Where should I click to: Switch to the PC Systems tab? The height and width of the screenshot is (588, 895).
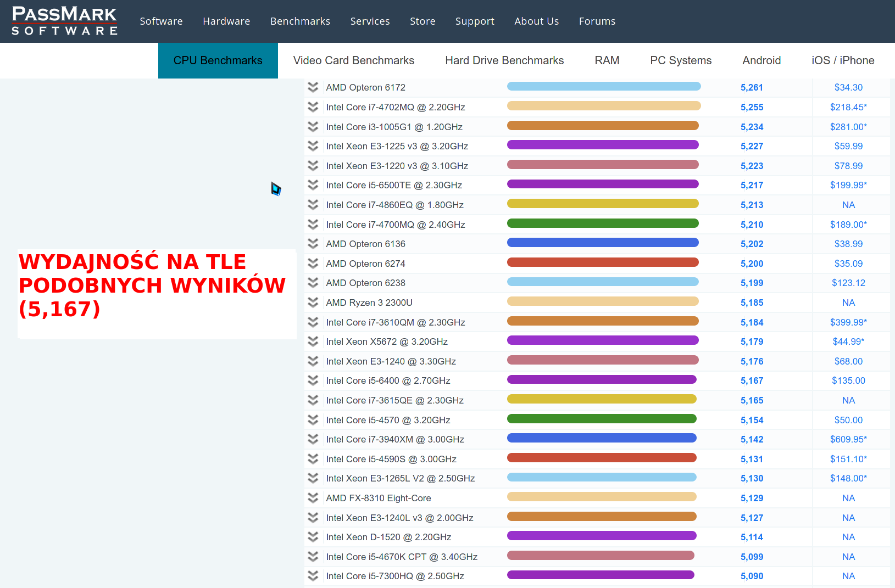[681, 60]
